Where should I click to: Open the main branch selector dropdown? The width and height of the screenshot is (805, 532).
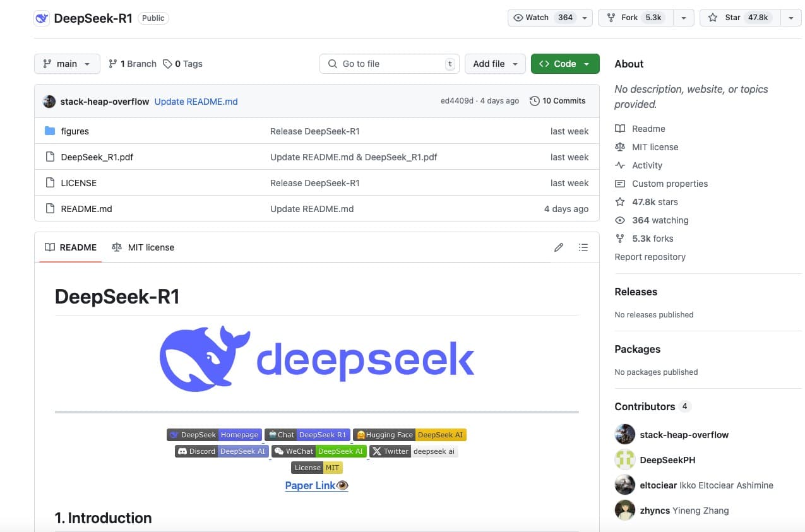click(x=67, y=64)
